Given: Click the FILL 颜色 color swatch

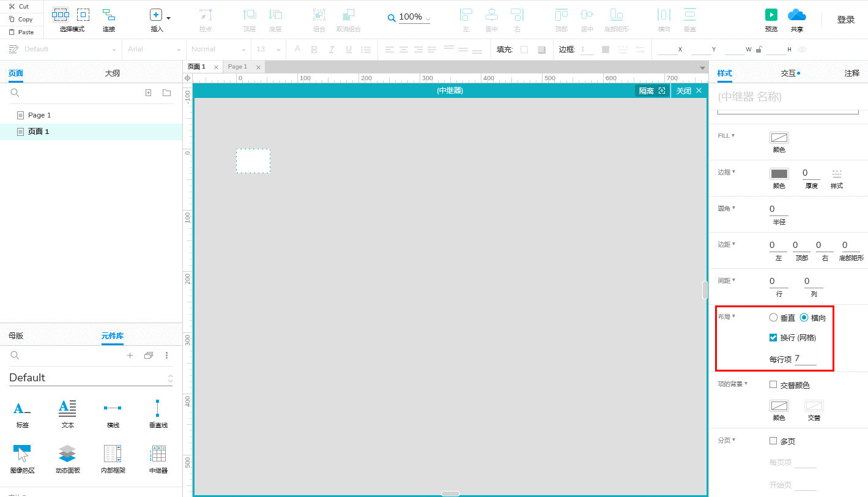Looking at the screenshot, I should (x=779, y=138).
